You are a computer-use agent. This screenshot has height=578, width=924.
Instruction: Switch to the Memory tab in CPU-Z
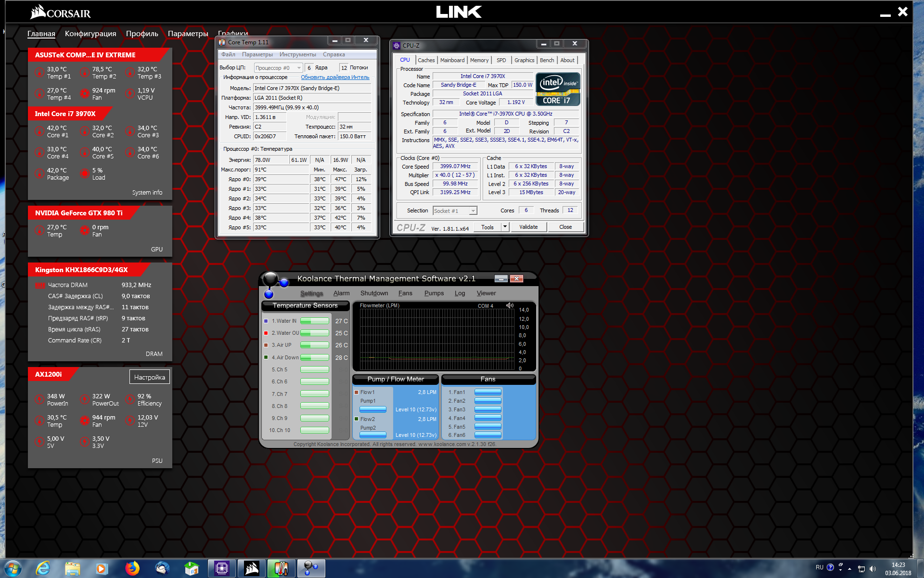pyautogui.click(x=479, y=60)
